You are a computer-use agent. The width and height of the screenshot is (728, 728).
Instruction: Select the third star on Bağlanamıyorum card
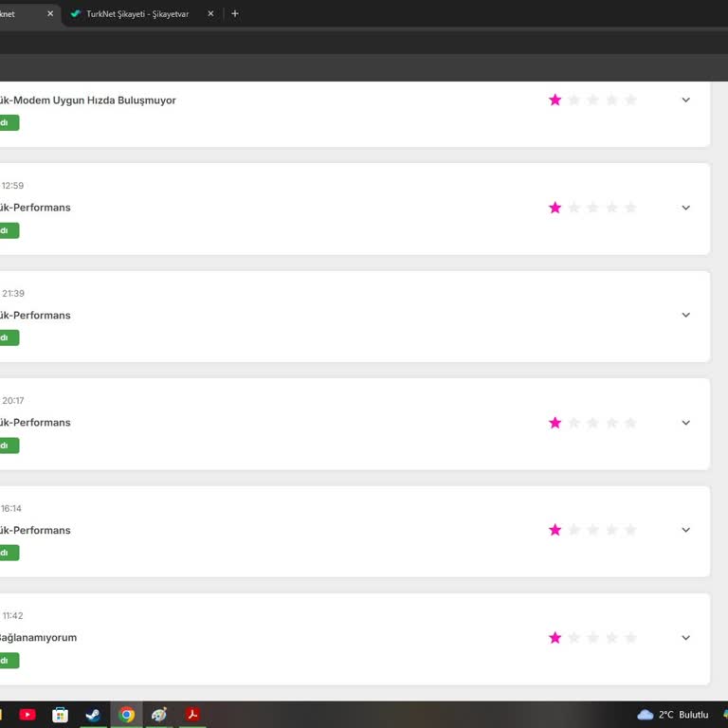coord(592,637)
